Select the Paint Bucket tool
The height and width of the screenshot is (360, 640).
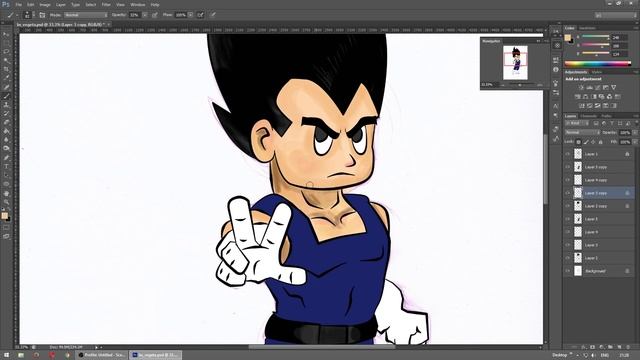(6, 131)
